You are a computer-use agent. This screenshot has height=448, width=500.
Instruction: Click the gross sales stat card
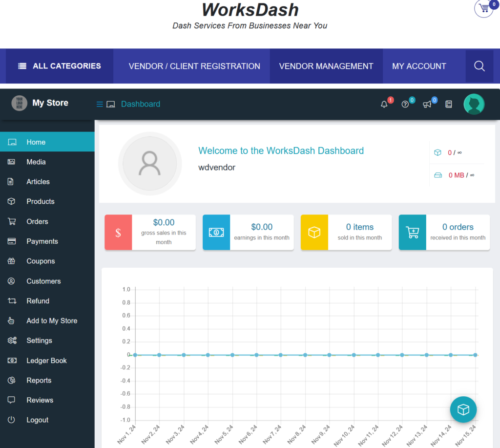click(150, 233)
